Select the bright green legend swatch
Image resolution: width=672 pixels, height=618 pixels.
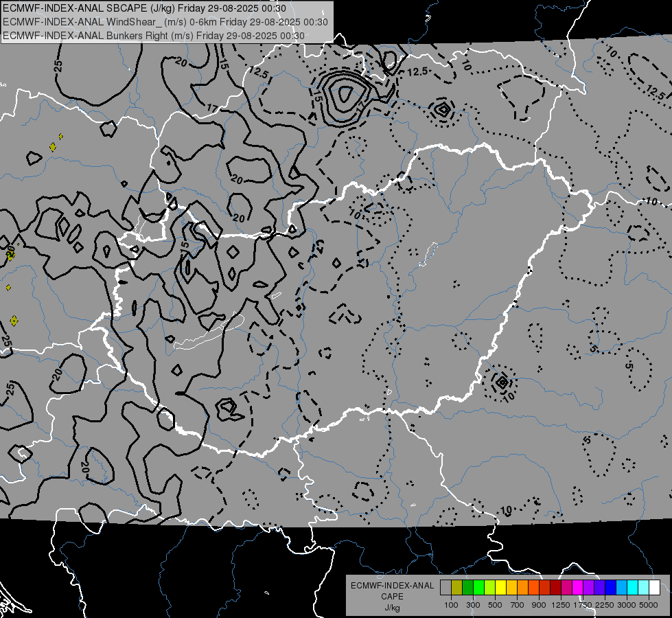coord(478,588)
